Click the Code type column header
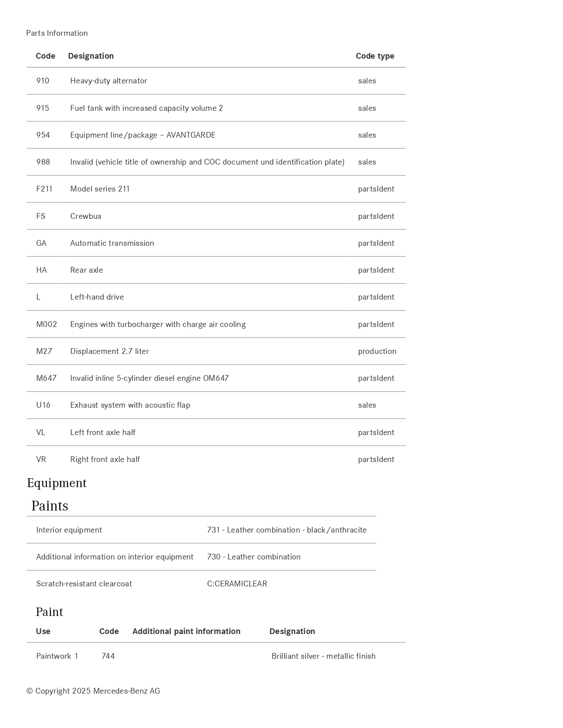 click(375, 56)
